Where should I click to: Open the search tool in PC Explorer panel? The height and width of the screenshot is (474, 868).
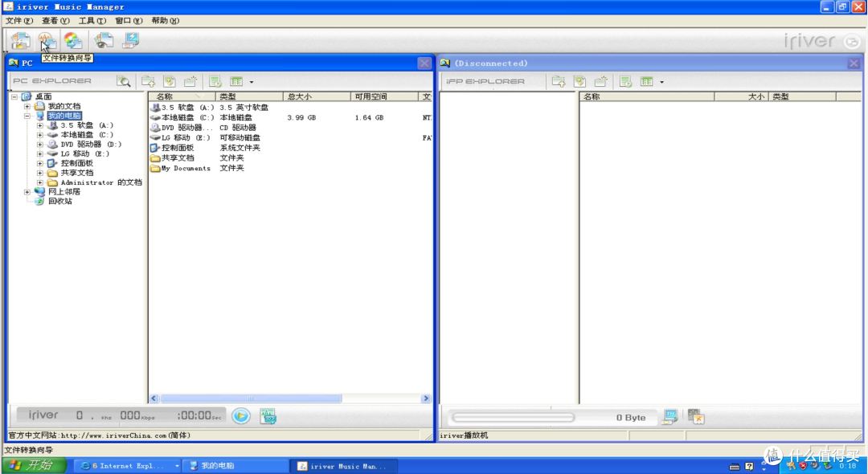point(123,80)
